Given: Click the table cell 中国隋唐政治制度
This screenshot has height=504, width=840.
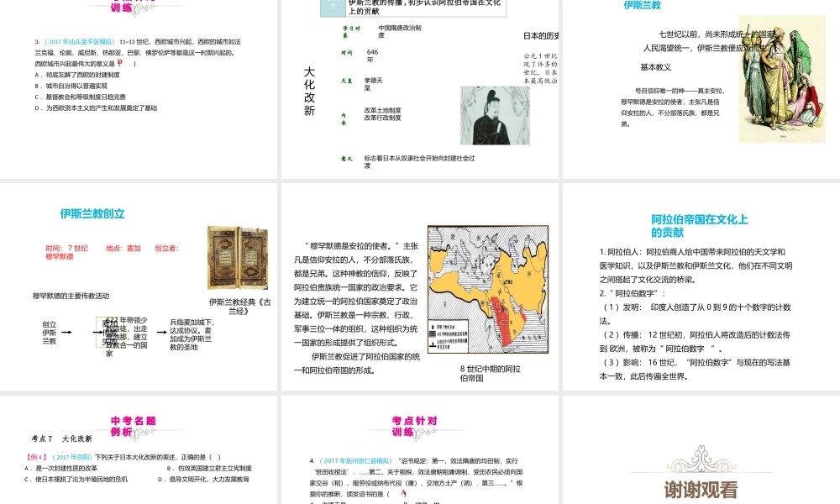Looking at the screenshot, I should pyautogui.click(x=400, y=31).
